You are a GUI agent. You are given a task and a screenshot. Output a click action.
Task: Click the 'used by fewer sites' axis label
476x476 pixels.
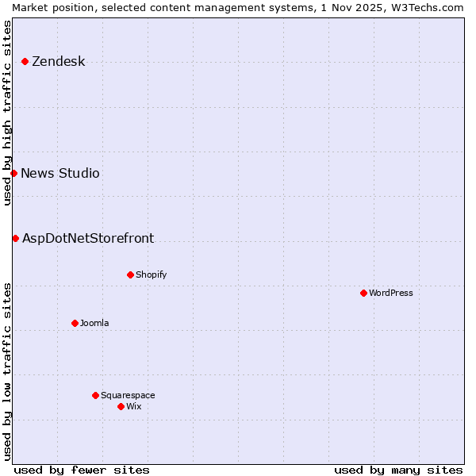tap(82, 470)
